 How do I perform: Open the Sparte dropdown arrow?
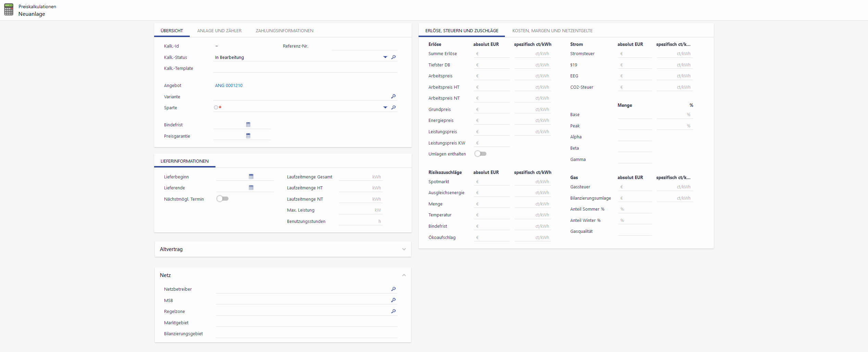(385, 108)
